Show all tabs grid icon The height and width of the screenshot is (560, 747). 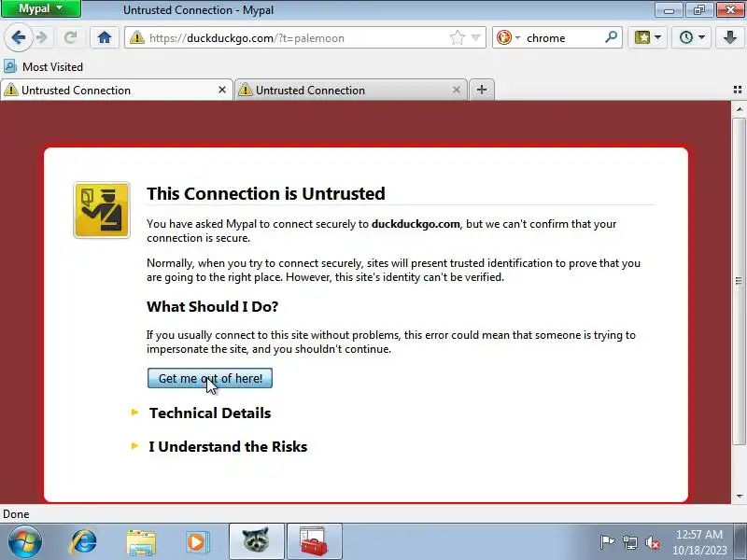pos(738,90)
